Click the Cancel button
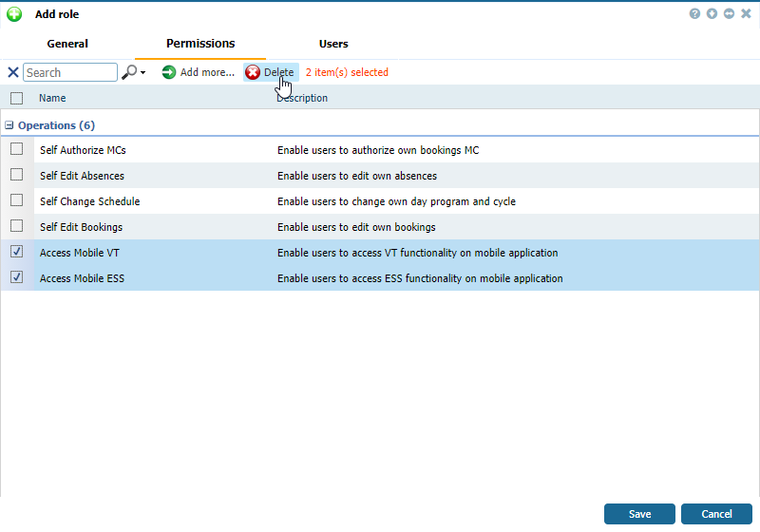 point(716,514)
